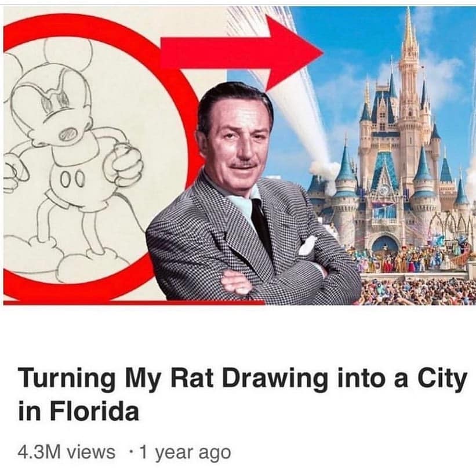476x476 pixels.
Task: Click the white pocket square on suit
Action: 307,245
